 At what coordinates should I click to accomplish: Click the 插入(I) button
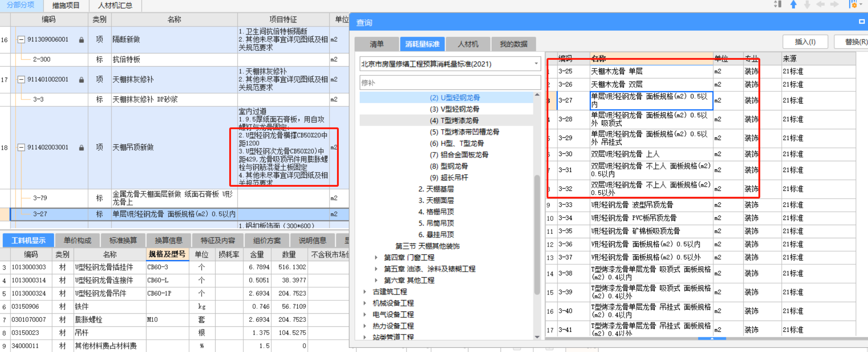tap(805, 42)
